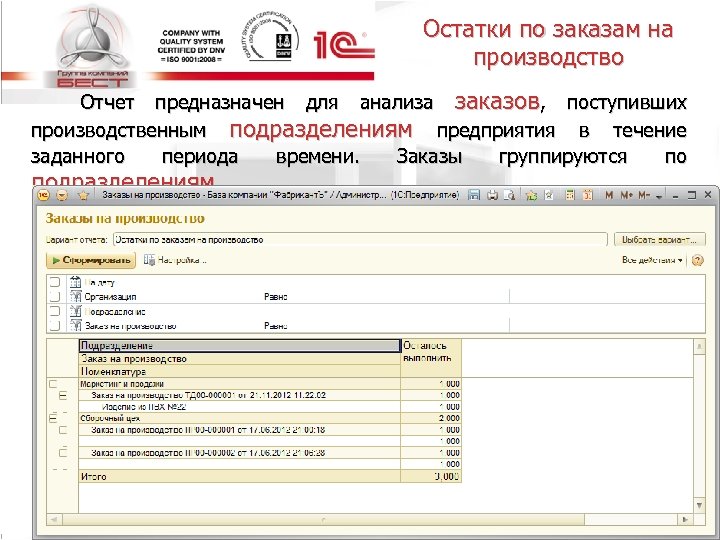Select the Заказ на производство header cell
The width and height of the screenshot is (720, 540).
(240, 359)
